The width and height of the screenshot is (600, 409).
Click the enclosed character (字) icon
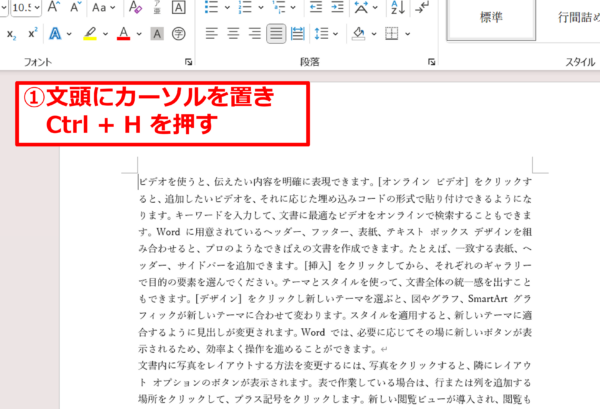[x=179, y=33]
